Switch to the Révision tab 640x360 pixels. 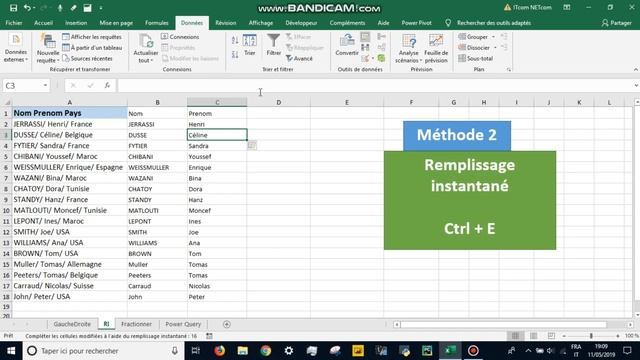tap(226, 23)
